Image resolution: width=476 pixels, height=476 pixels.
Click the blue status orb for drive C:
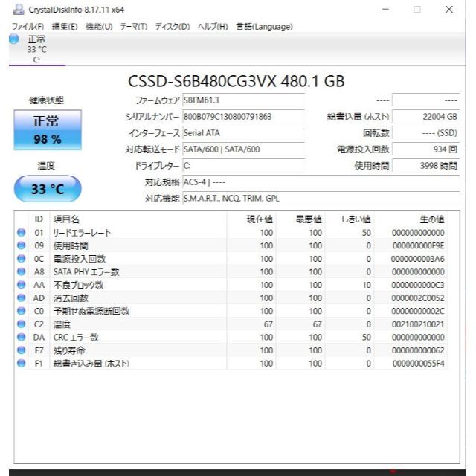[x=14, y=39]
